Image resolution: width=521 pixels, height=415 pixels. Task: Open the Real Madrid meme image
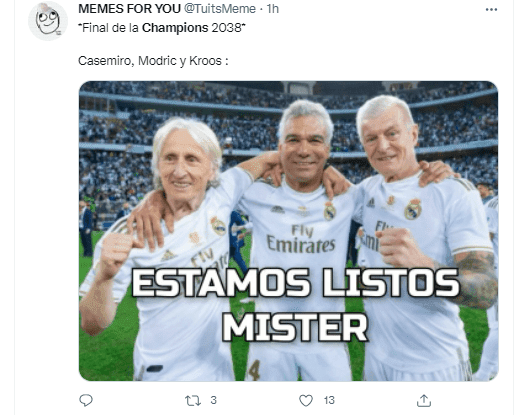[x=289, y=231]
